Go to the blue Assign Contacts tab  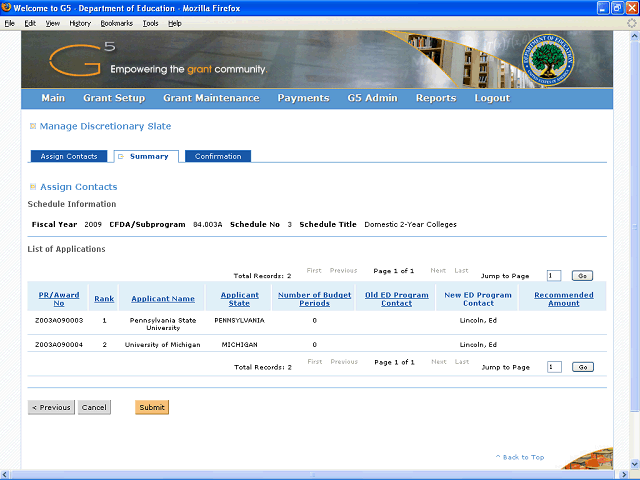tap(69, 156)
